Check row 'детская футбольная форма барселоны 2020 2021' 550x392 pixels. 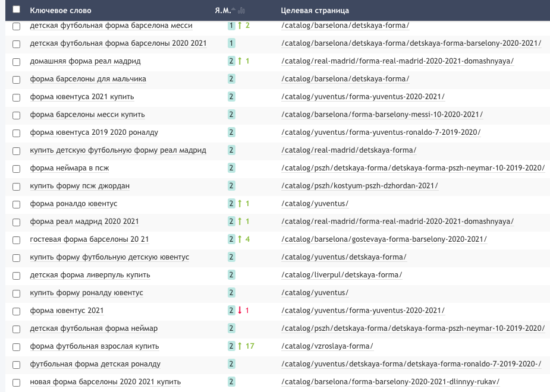(17, 44)
